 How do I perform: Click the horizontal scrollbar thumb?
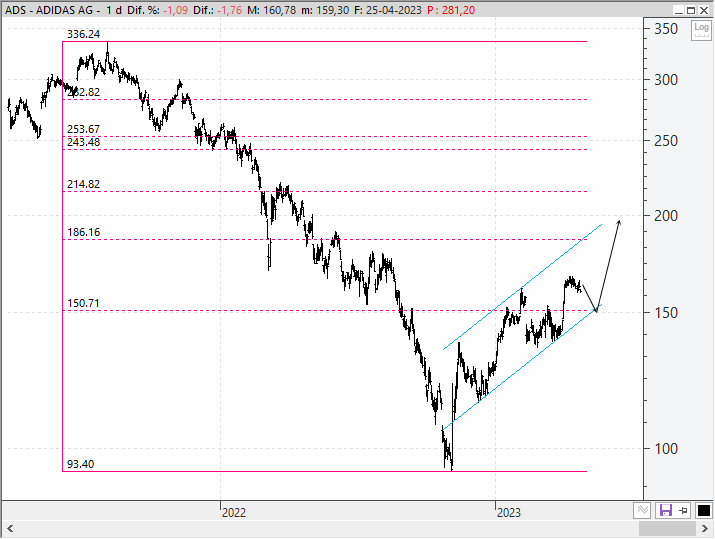tap(667, 529)
